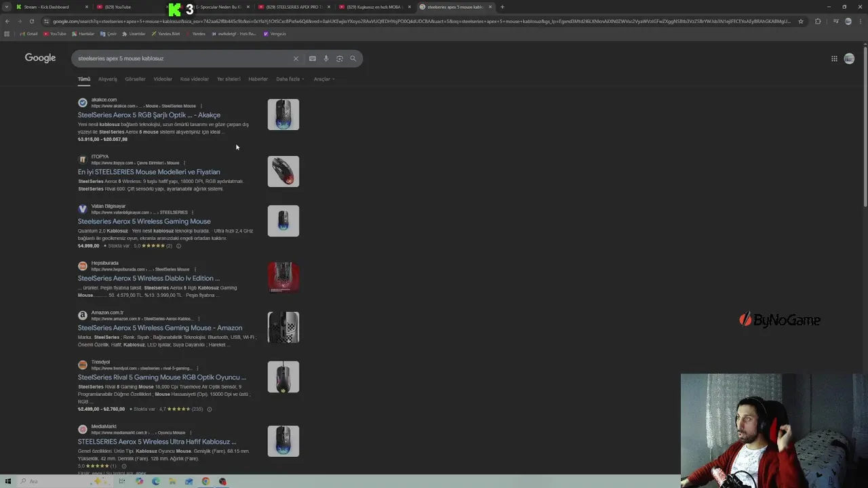Go to Google home via the logo

(x=40, y=58)
